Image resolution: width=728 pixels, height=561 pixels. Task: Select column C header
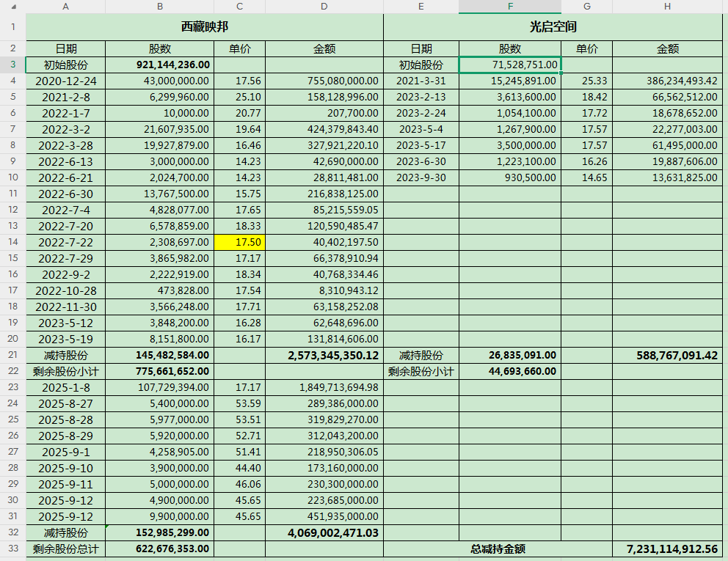point(239,7)
